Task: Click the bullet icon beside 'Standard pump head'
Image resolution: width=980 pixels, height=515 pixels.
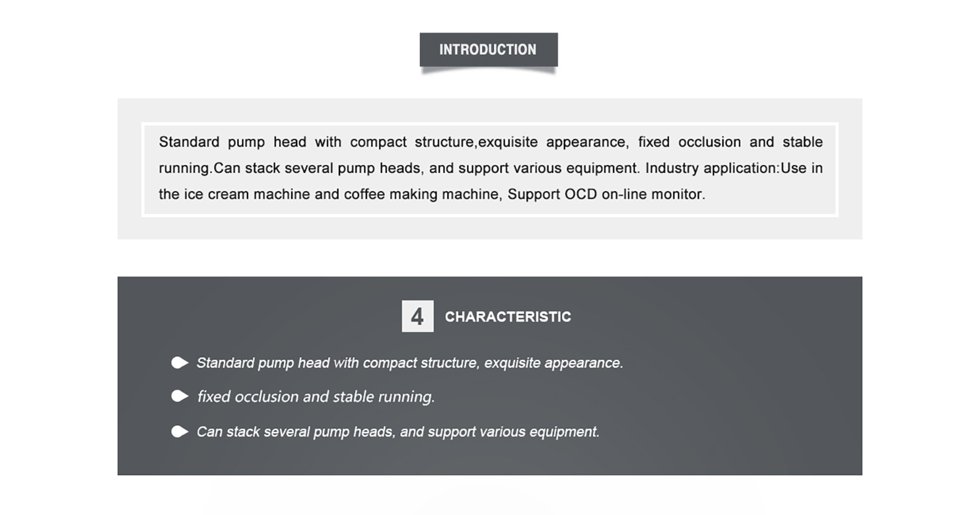Action: [x=180, y=362]
